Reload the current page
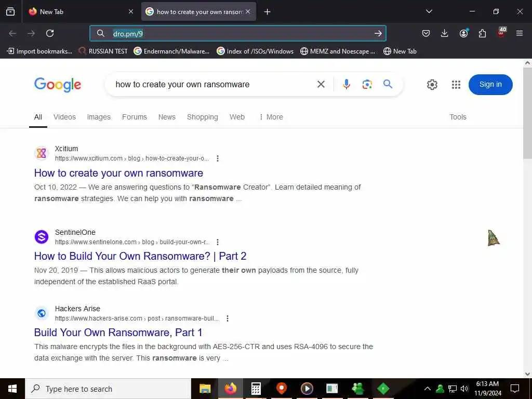The height and width of the screenshot is (399, 532). point(50,33)
